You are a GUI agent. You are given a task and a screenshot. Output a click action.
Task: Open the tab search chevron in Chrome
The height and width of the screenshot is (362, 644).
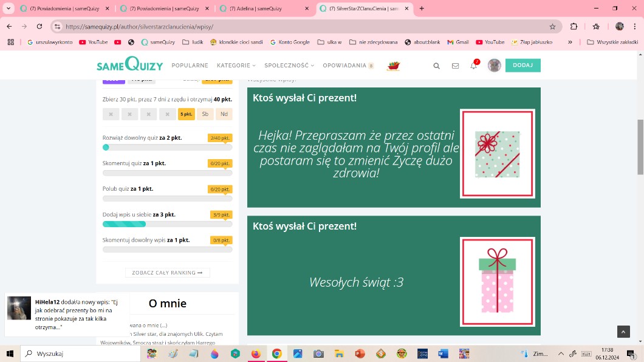(x=9, y=9)
